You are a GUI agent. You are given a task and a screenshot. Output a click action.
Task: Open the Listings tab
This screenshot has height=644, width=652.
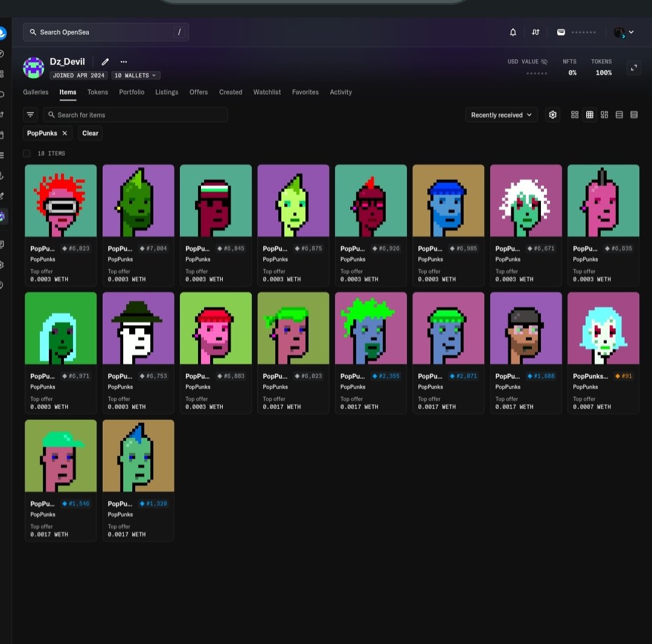click(x=167, y=92)
